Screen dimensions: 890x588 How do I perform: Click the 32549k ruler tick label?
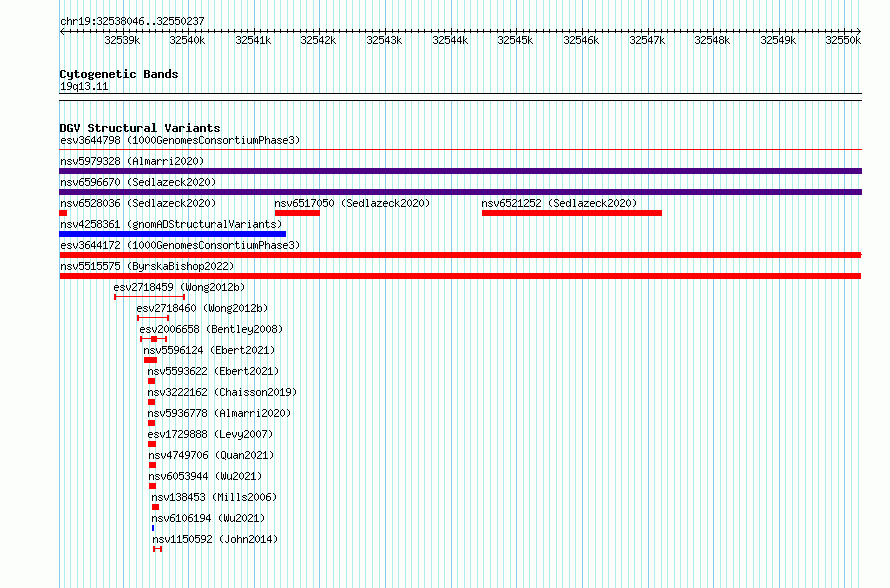(778, 40)
